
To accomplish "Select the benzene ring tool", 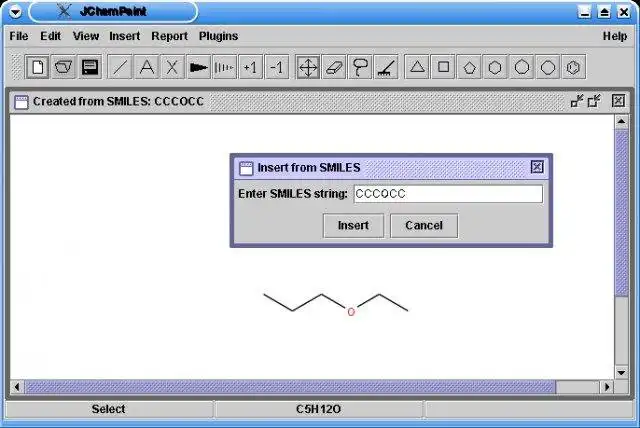I will pyautogui.click(x=574, y=67).
